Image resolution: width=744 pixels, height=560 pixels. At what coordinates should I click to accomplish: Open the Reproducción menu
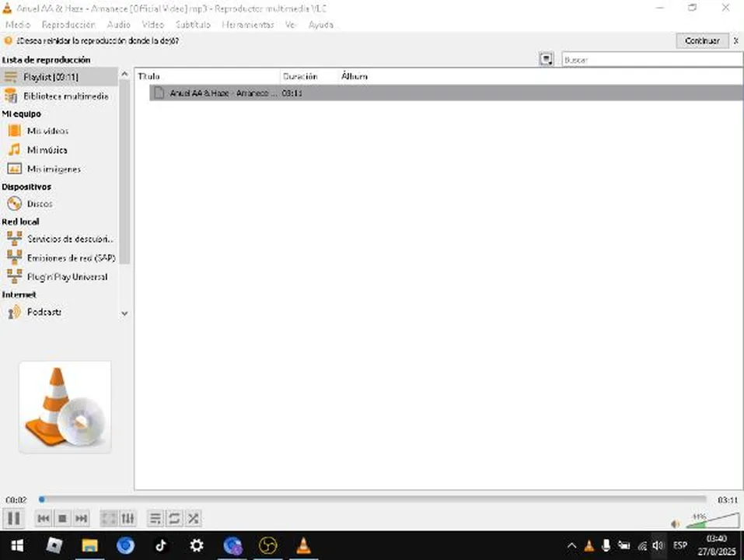(68, 25)
